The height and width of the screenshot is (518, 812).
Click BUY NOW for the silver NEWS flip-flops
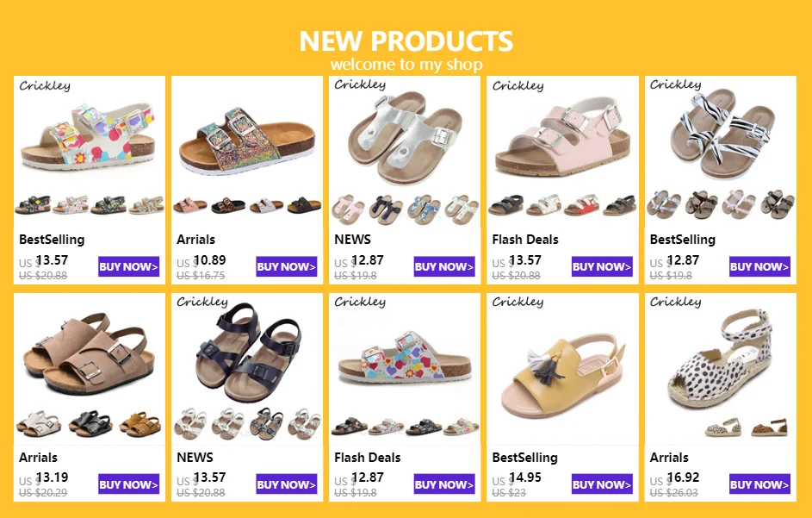(444, 266)
